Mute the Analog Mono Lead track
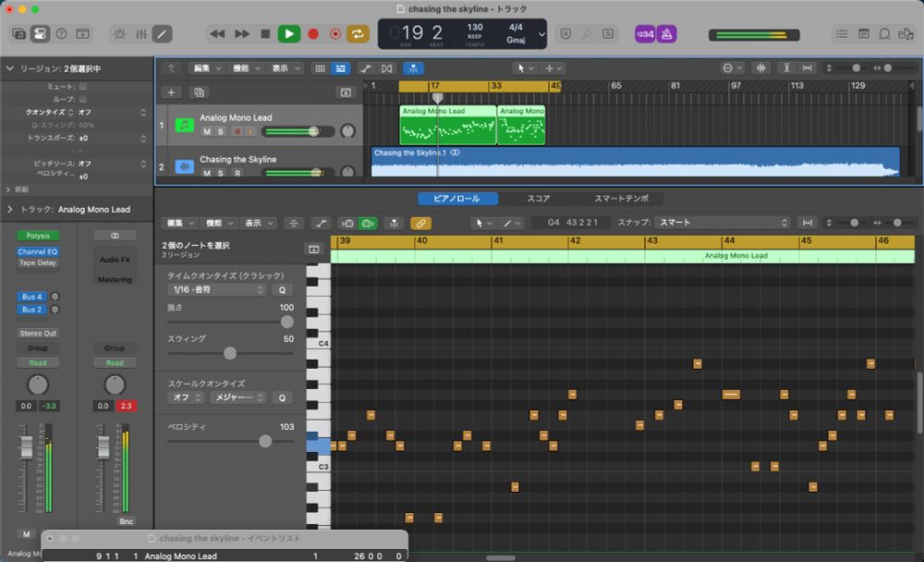 207,131
